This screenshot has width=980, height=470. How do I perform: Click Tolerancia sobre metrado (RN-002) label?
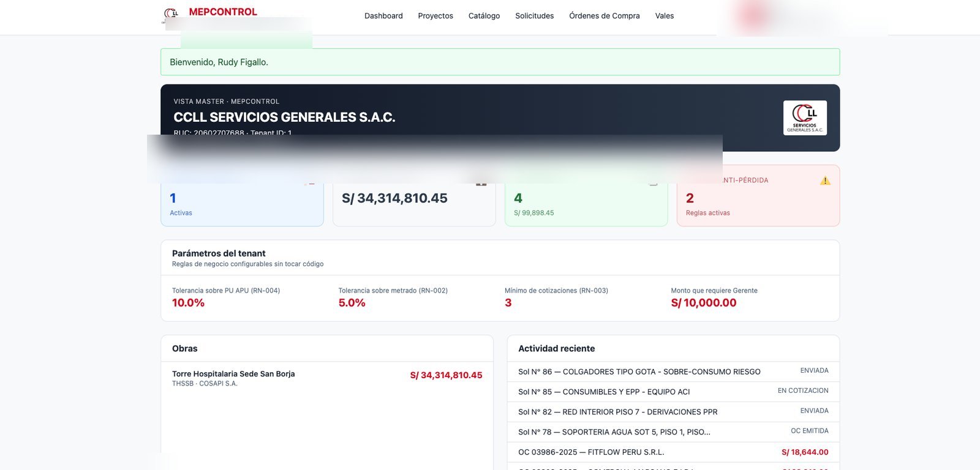coord(393,291)
